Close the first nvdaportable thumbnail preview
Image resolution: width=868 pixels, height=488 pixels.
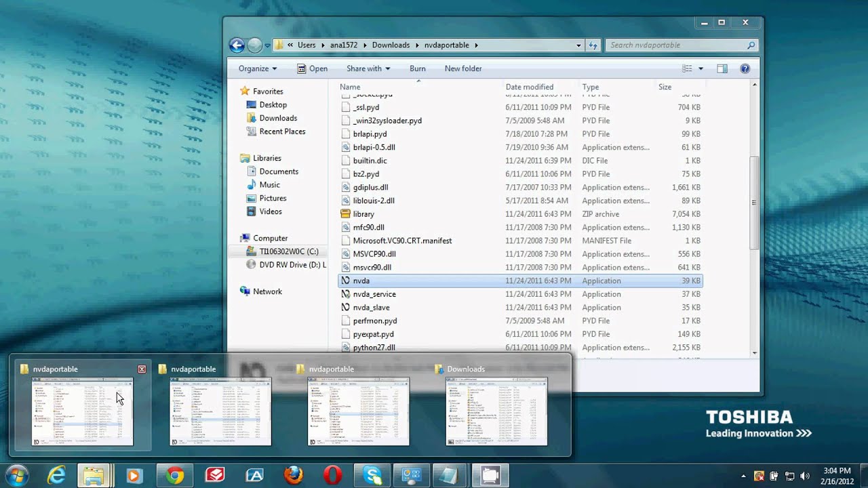(x=142, y=369)
